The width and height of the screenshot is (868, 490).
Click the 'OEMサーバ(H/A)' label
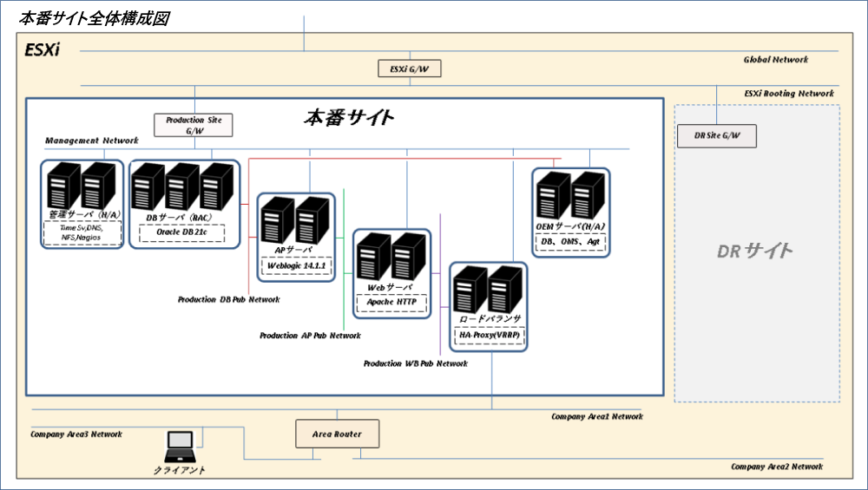click(x=570, y=226)
